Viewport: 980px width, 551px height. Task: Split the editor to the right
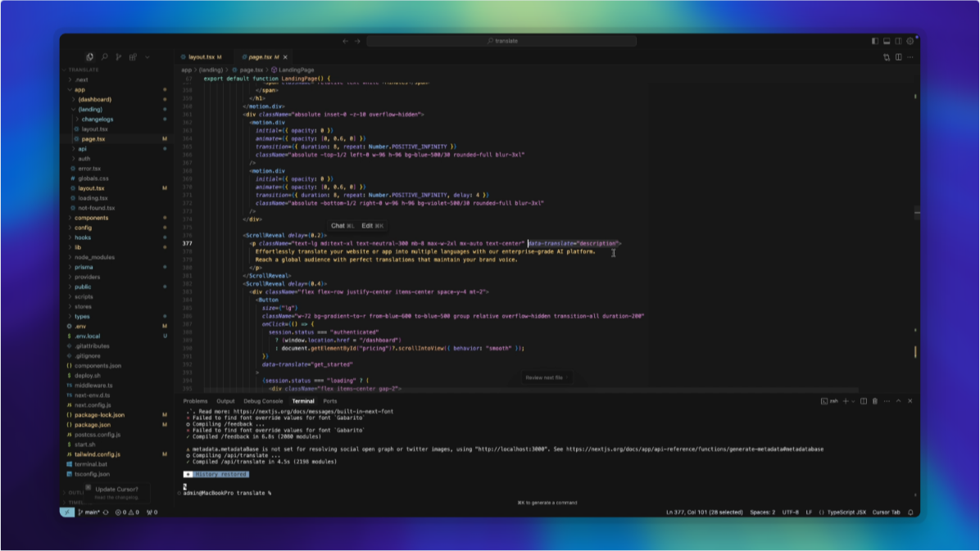[899, 56]
